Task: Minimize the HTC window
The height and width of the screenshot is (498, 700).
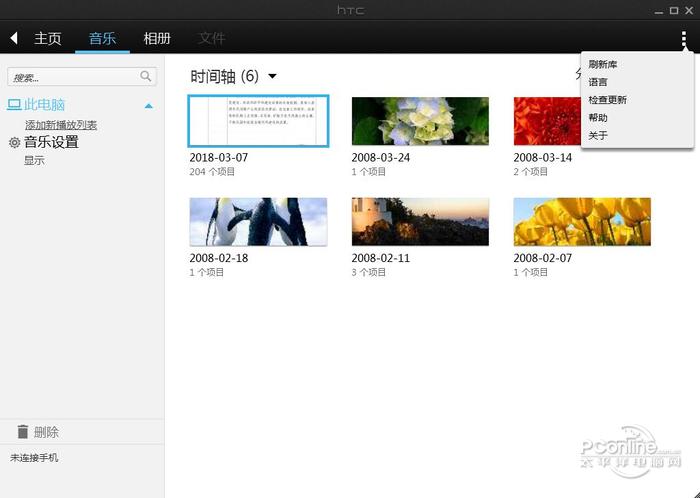Action: [658, 11]
